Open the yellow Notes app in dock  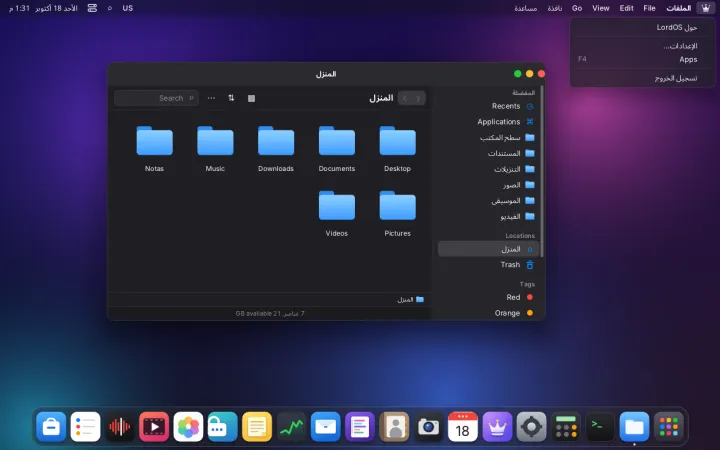[257, 427]
